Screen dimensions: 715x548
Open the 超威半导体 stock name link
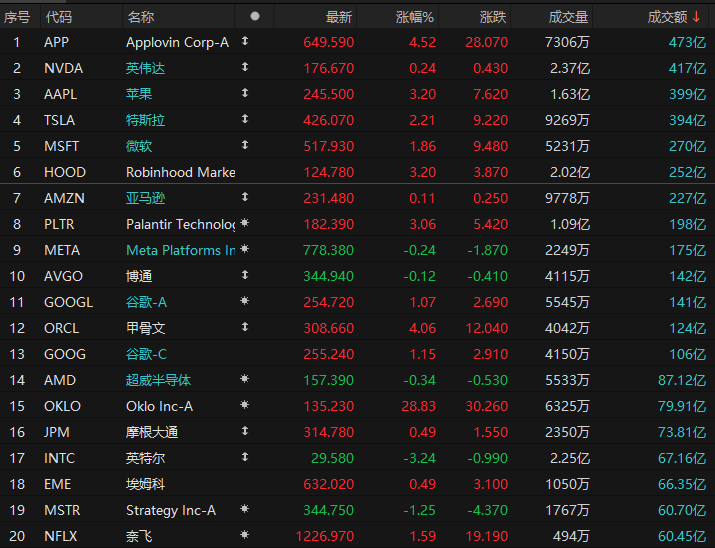point(158,380)
